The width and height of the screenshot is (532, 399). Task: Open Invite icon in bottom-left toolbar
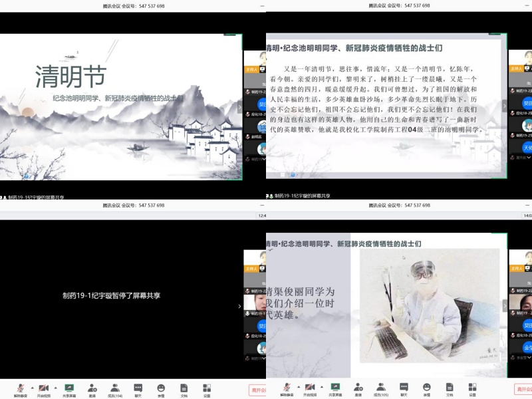pos(92,388)
